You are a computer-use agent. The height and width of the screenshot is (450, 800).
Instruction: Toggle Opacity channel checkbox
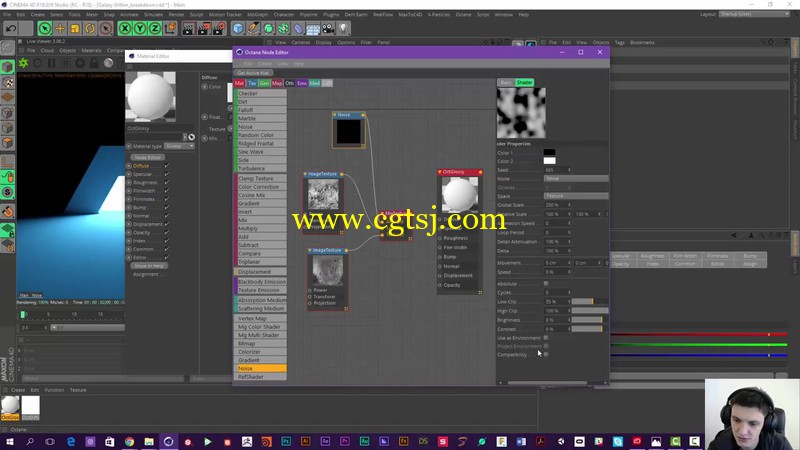pyautogui.click(x=167, y=232)
